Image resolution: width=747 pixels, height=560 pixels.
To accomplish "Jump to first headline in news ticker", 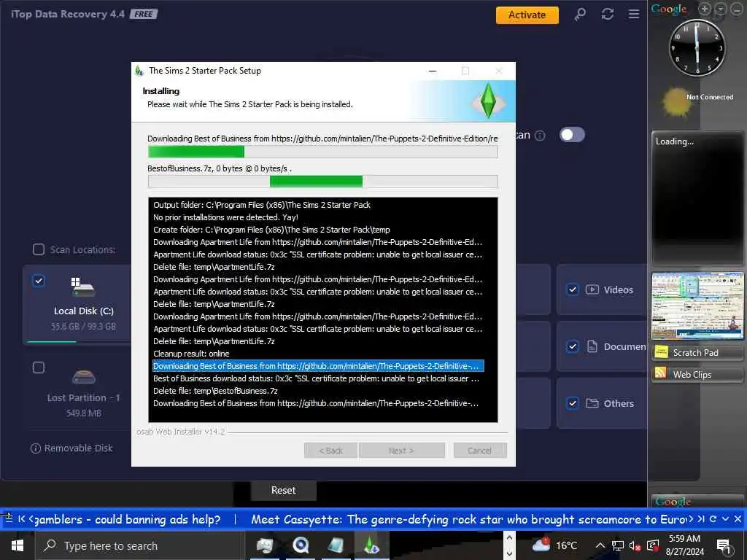I will 21,519.
